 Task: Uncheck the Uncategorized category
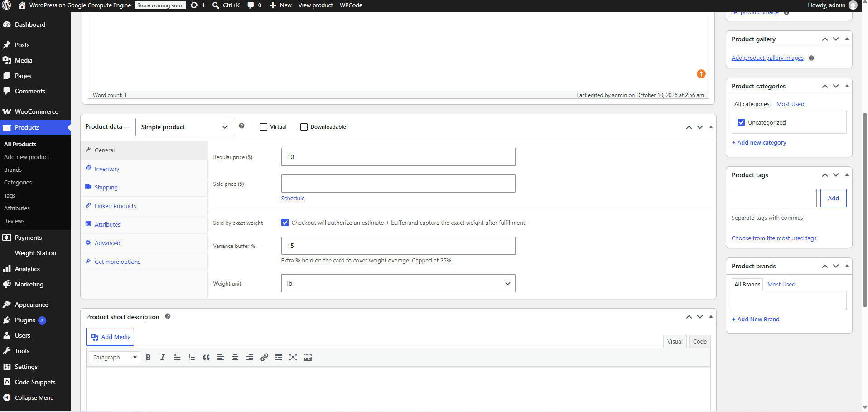(741, 122)
